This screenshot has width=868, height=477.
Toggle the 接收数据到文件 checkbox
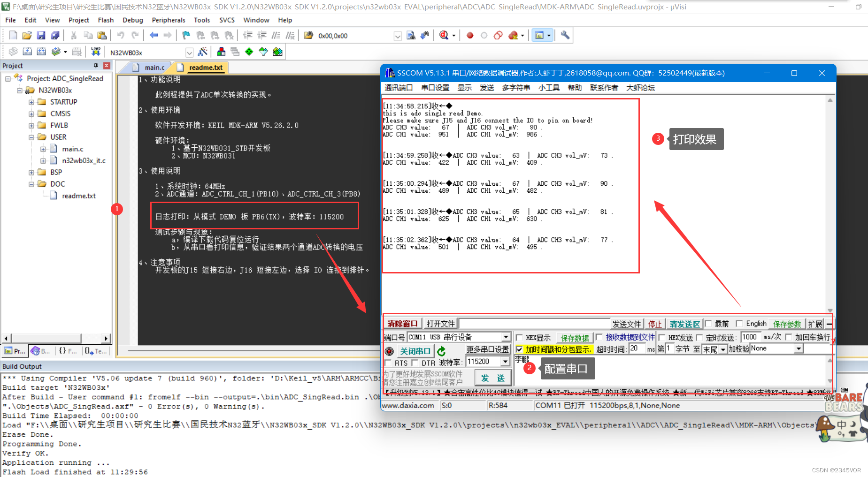pyautogui.click(x=599, y=337)
